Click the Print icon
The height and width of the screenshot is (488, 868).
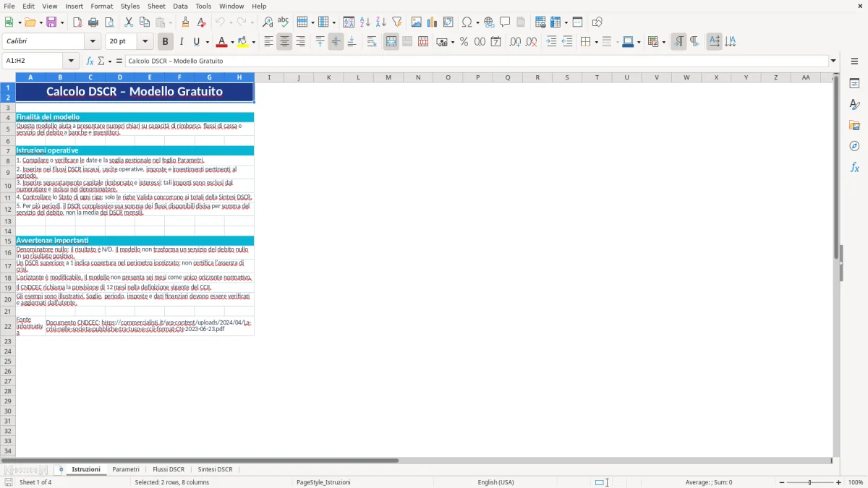(x=93, y=22)
